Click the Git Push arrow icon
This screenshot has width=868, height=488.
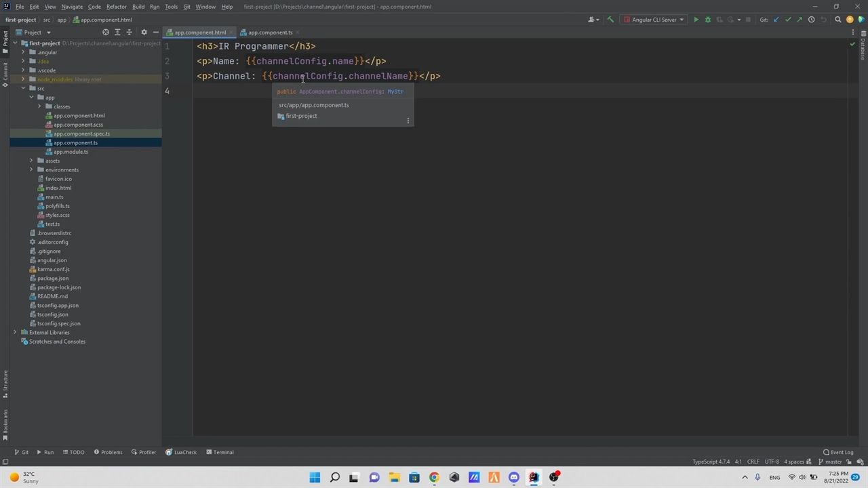tap(800, 20)
